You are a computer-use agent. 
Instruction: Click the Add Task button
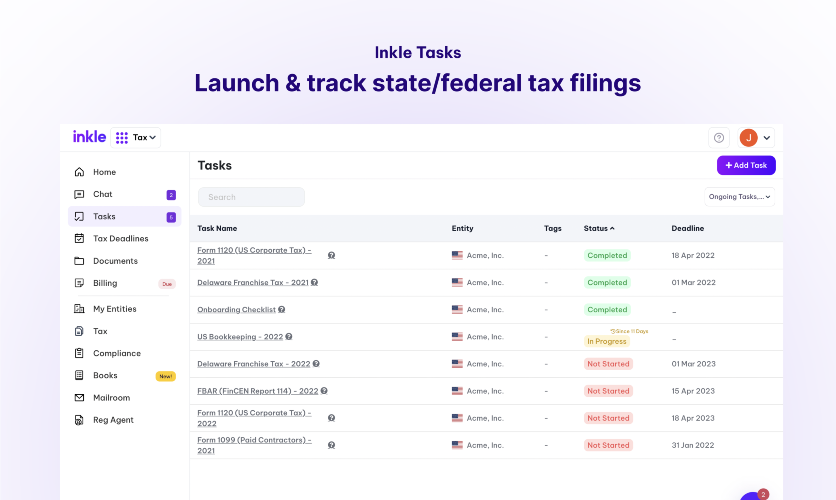[746, 165]
